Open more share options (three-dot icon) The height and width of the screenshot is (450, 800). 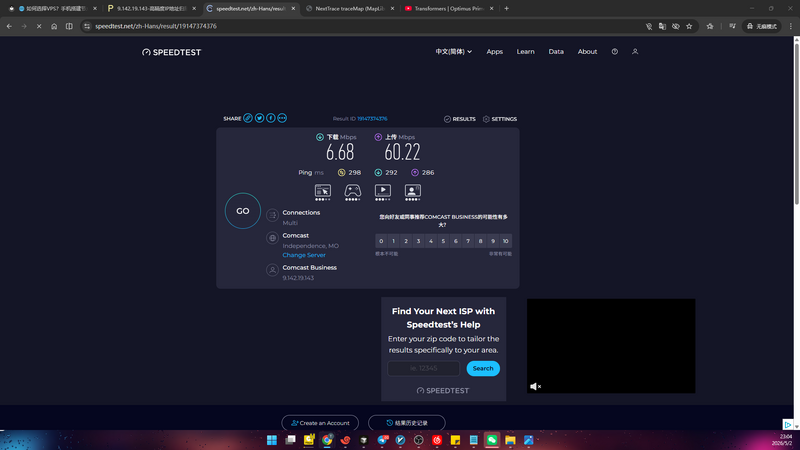(x=282, y=118)
